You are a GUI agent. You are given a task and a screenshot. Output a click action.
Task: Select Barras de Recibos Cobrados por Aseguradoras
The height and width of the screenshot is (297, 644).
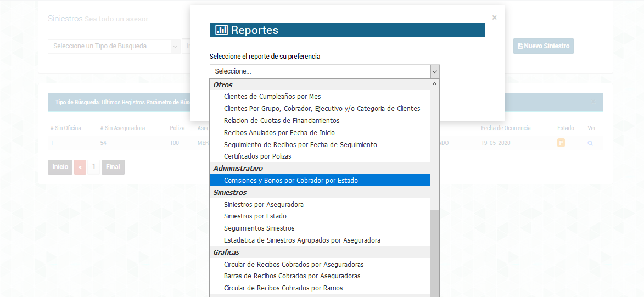tap(292, 276)
